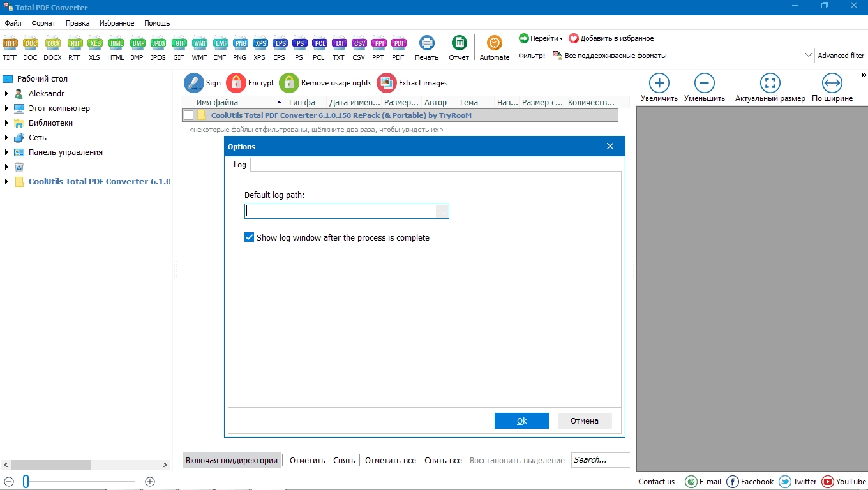
Task: Expand Этот компьютер tree node
Action: point(7,108)
